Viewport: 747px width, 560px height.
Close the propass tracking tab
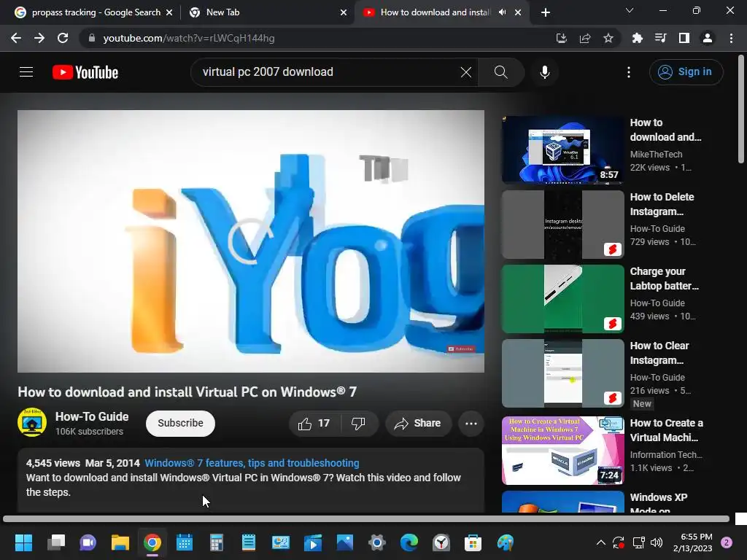(169, 12)
